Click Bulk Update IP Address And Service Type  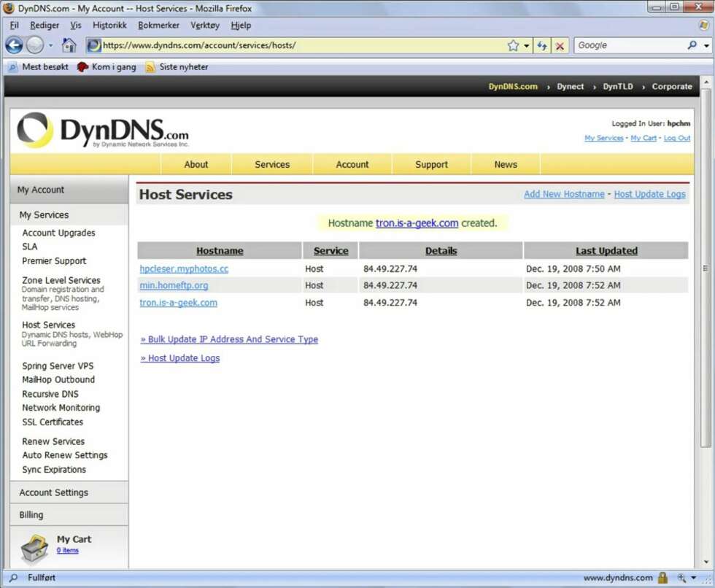[229, 339]
